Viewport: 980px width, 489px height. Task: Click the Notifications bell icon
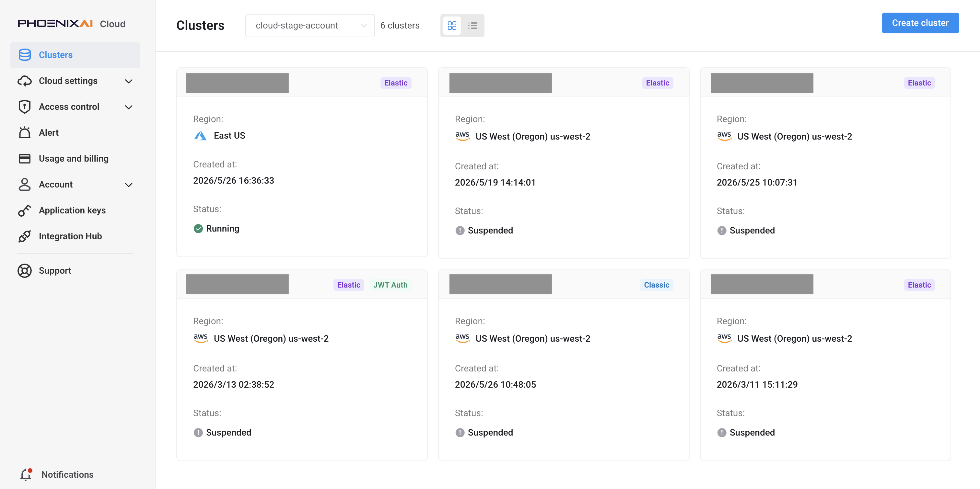(26, 474)
